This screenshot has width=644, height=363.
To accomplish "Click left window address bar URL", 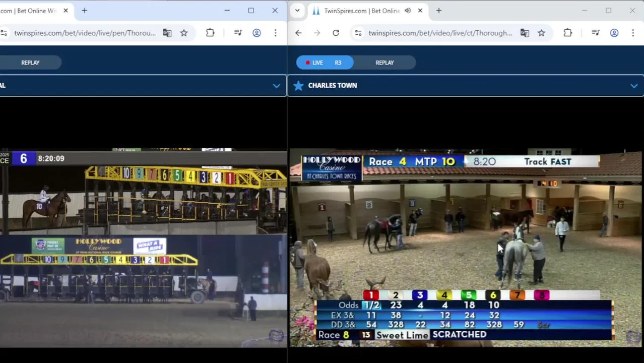I will pos(85,33).
